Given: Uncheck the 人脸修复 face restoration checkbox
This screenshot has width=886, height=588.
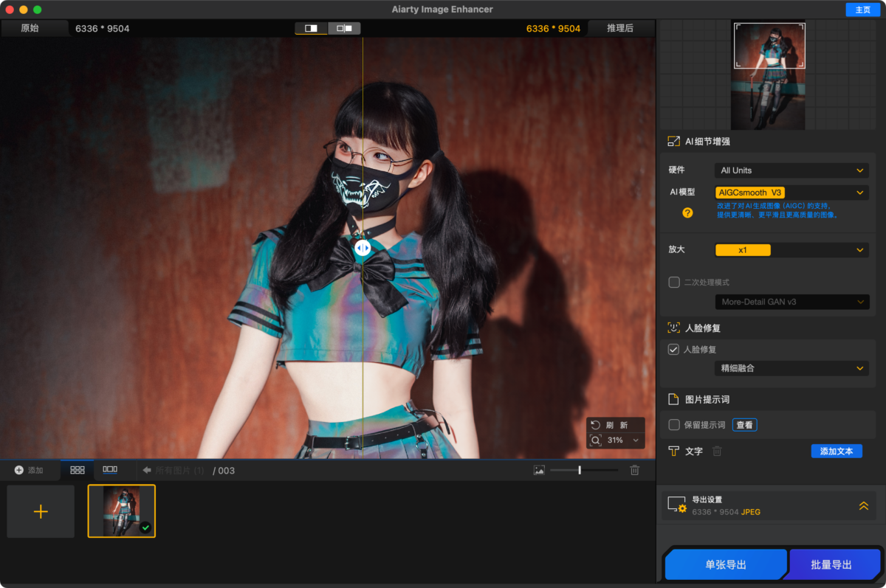Looking at the screenshot, I should pyautogui.click(x=673, y=350).
